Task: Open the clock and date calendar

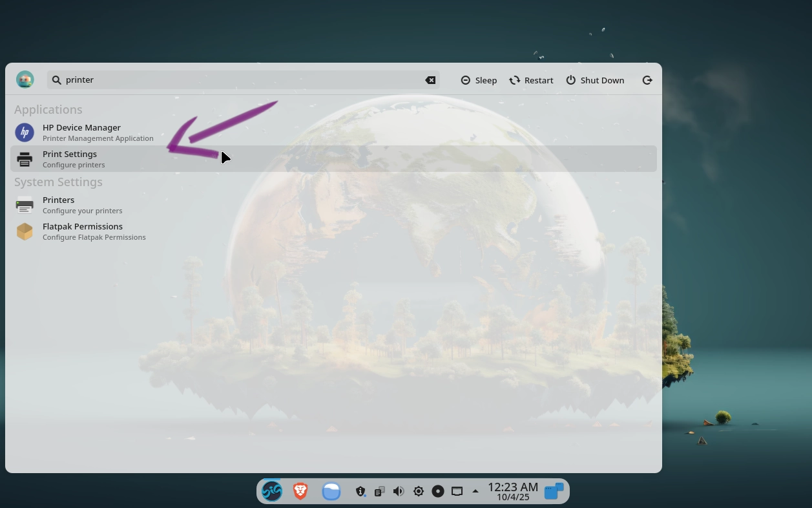Action: click(x=513, y=491)
